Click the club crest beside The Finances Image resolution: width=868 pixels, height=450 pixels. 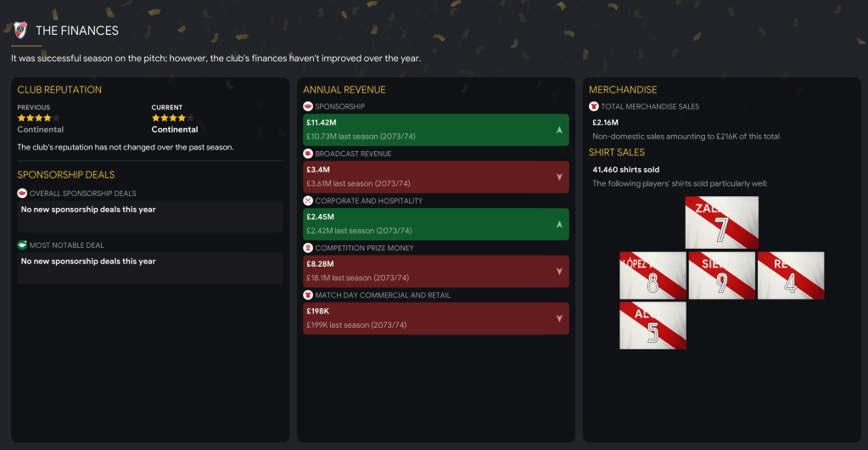[20, 31]
